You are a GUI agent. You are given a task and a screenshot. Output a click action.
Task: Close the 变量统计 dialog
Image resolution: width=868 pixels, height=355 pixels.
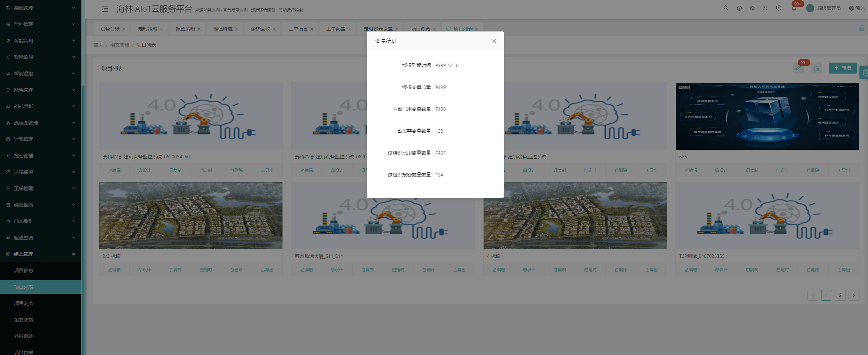pyautogui.click(x=494, y=41)
